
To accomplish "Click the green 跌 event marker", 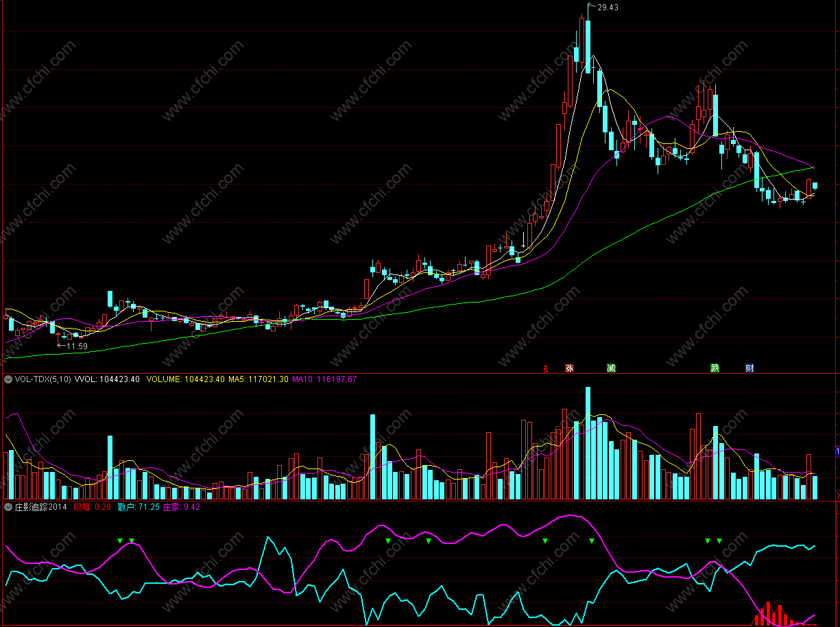I will point(715,368).
